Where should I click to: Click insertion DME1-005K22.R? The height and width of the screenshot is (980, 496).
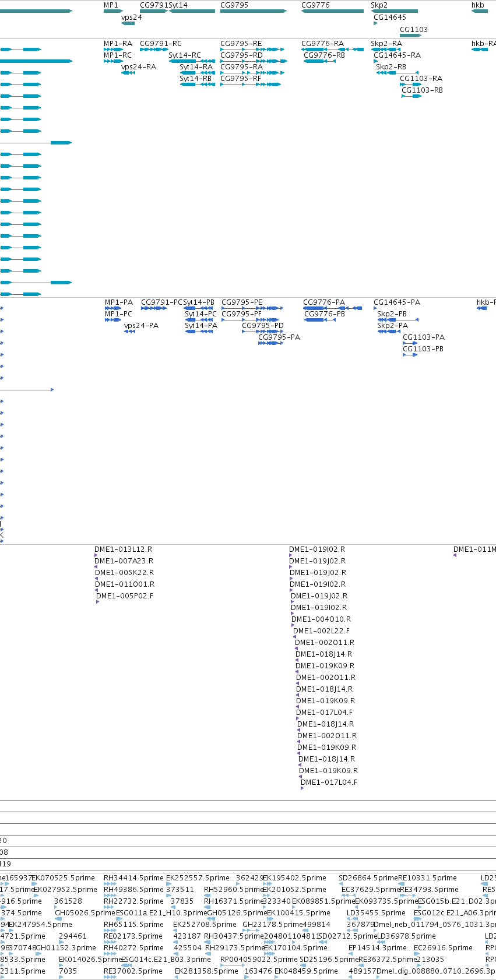[125, 573]
